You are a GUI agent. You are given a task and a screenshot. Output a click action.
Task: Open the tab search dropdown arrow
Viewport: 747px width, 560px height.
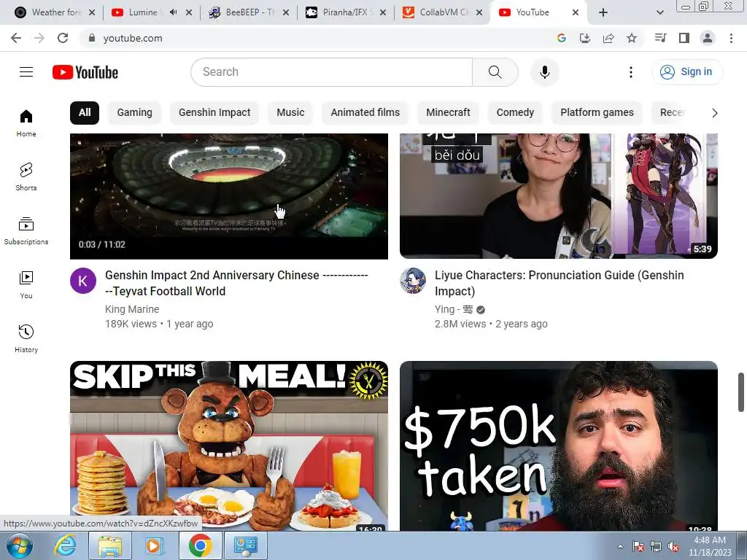pyautogui.click(x=659, y=12)
